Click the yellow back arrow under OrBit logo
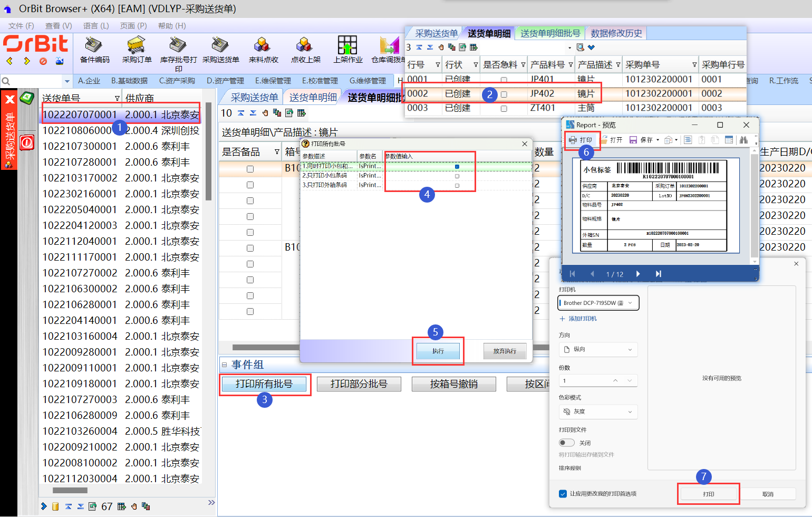This screenshot has height=517, width=812. pos(9,61)
